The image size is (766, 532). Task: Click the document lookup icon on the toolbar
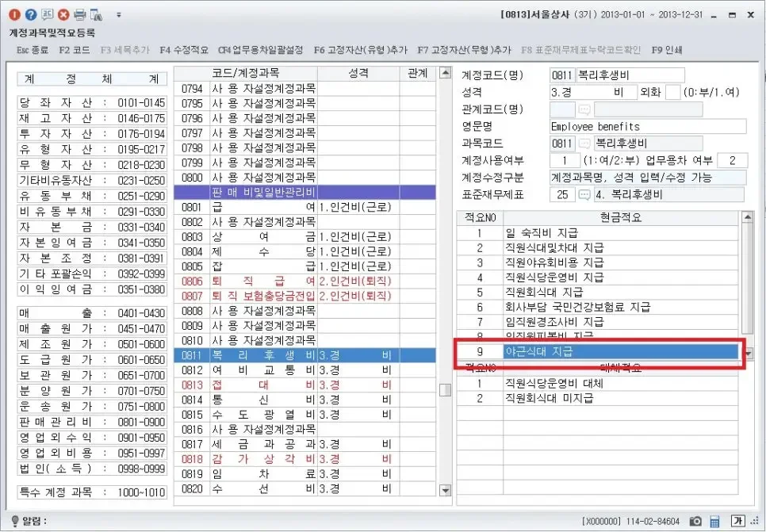click(94, 14)
